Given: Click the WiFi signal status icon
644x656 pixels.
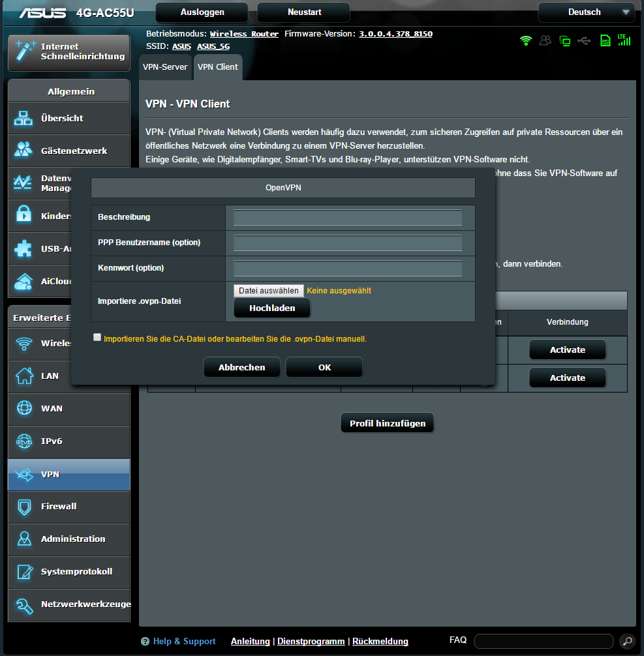Looking at the screenshot, I should pos(526,40).
